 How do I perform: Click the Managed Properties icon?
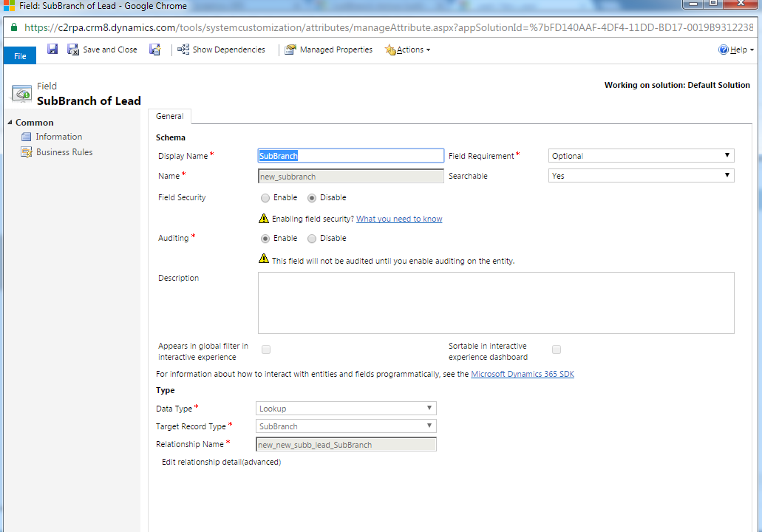290,50
